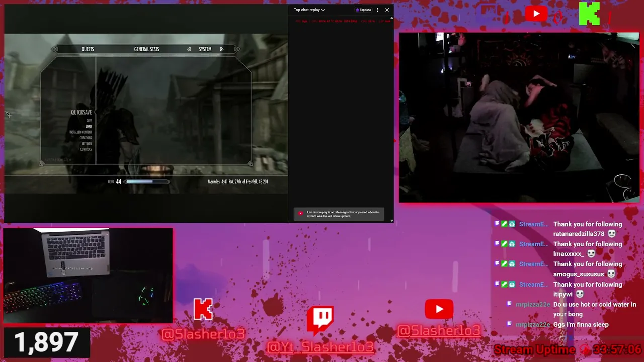644x362 pixels.
Task: Click the top YouTube logo icon
Action: pyautogui.click(x=536, y=14)
